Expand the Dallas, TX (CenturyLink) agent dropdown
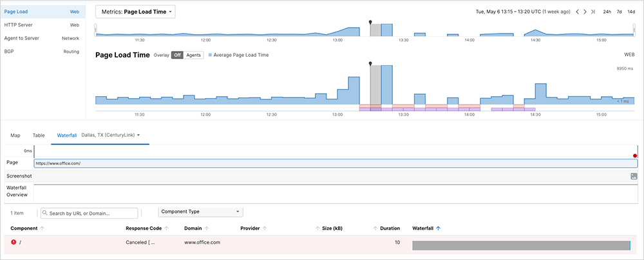 [x=111, y=135]
